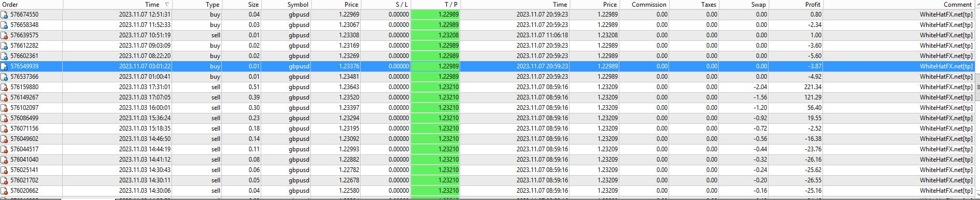The width and height of the screenshot is (980, 200).
Task: Click the icon next to order 576020662
Action: [5, 191]
